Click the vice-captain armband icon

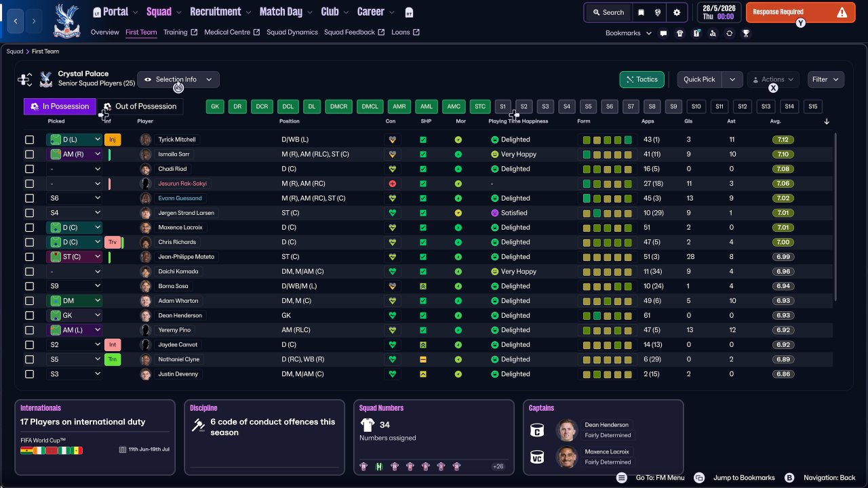coord(538,457)
